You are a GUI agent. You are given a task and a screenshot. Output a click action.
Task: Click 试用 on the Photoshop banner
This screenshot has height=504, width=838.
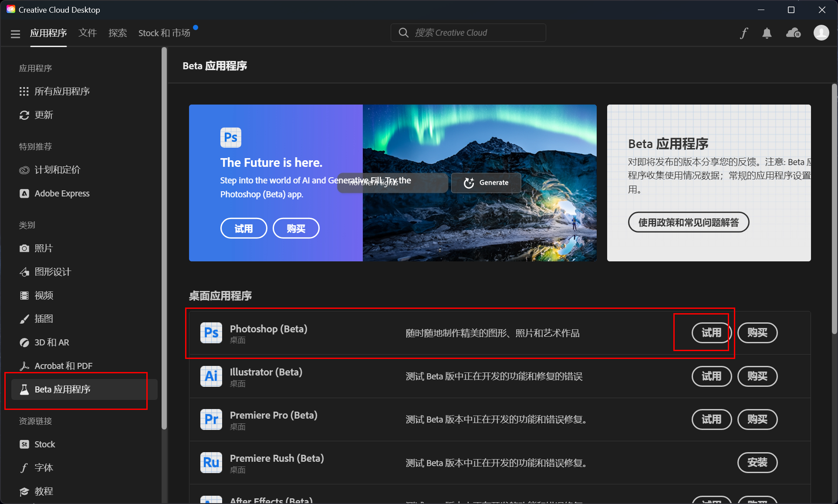click(x=243, y=228)
